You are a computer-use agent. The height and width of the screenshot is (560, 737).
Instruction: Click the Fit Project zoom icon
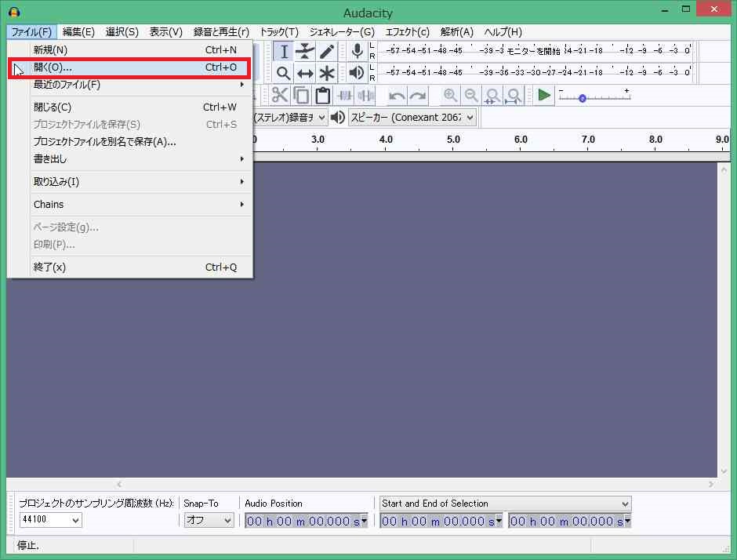(x=514, y=96)
